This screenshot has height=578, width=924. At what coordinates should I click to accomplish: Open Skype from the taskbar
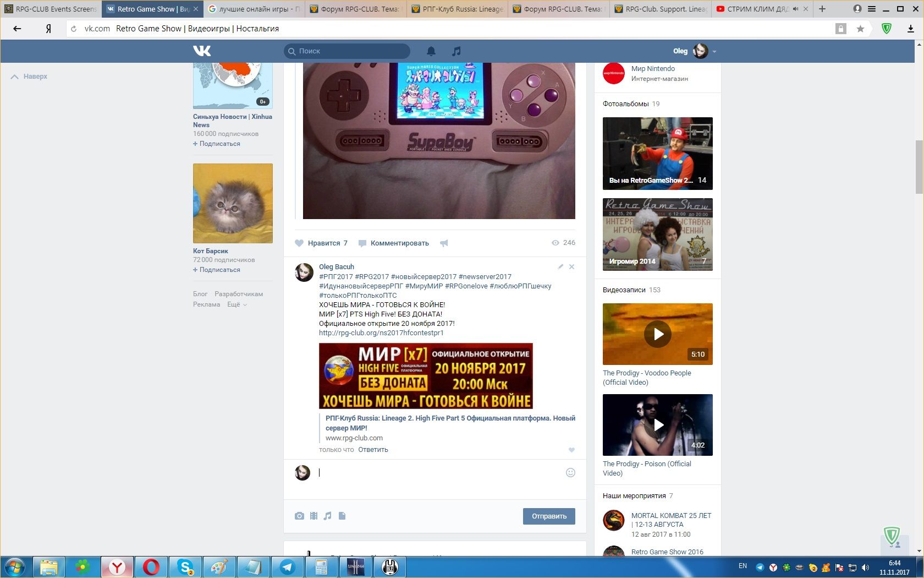[x=185, y=567]
